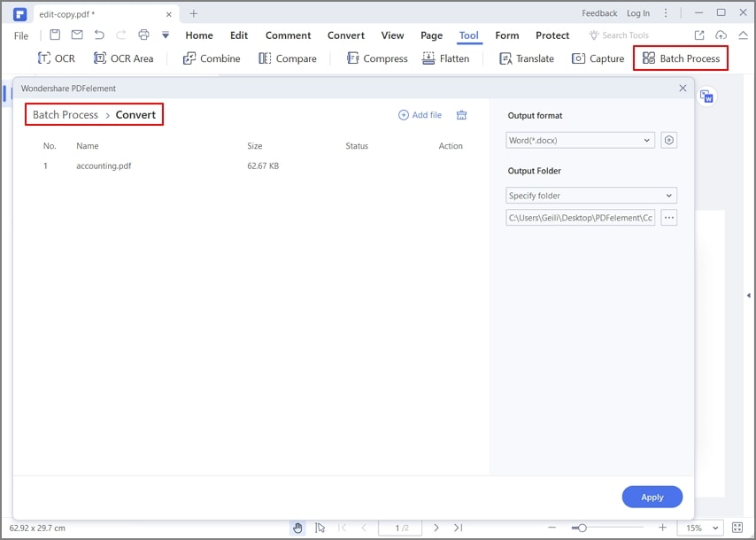Open the Combine tool
This screenshot has height=540, width=756.
(x=212, y=58)
